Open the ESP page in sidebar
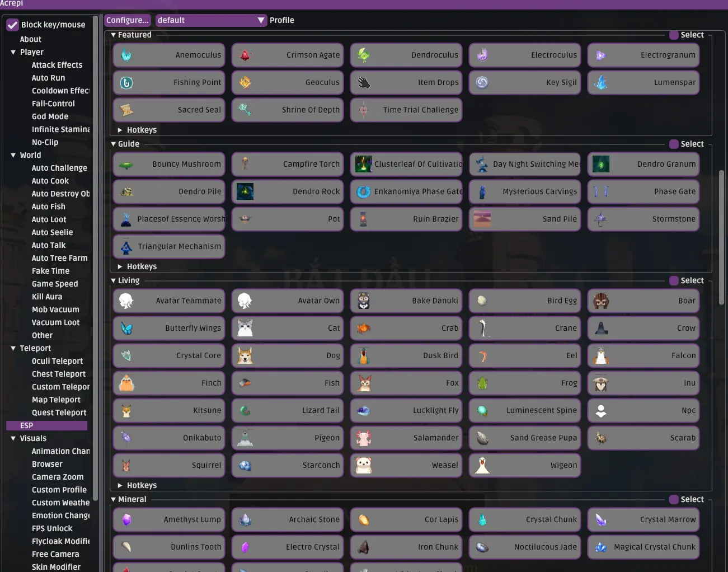The width and height of the screenshot is (728, 572). coord(46,425)
